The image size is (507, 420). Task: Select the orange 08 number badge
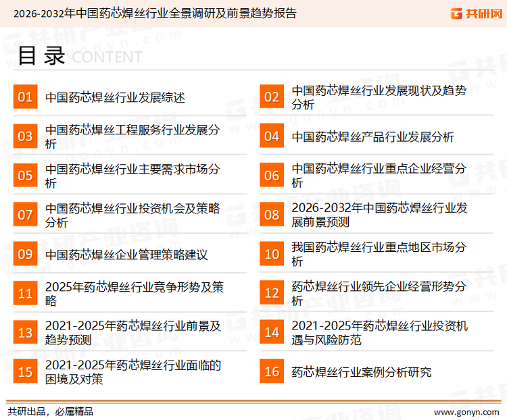272,215
